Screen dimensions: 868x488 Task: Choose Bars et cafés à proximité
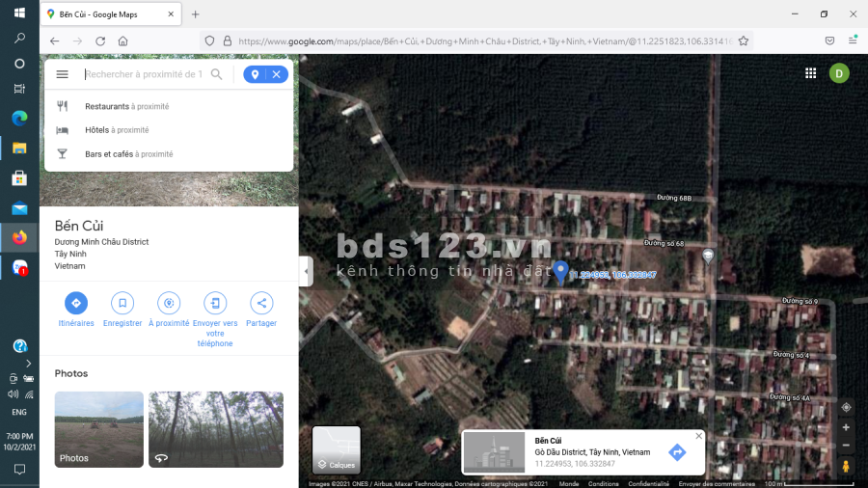(128, 154)
